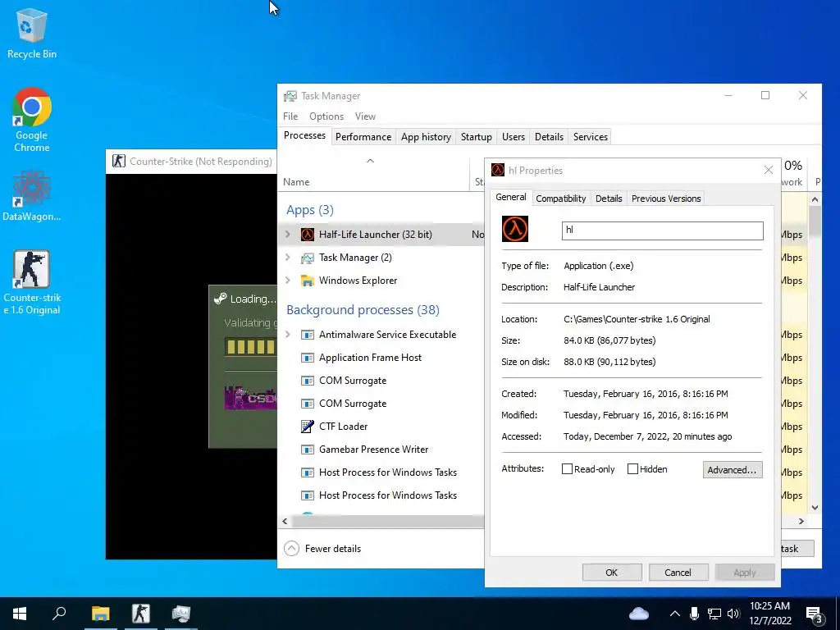Click the Application Frame Host icon
This screenshot has height=630, width=840.
tap(308, 358)
